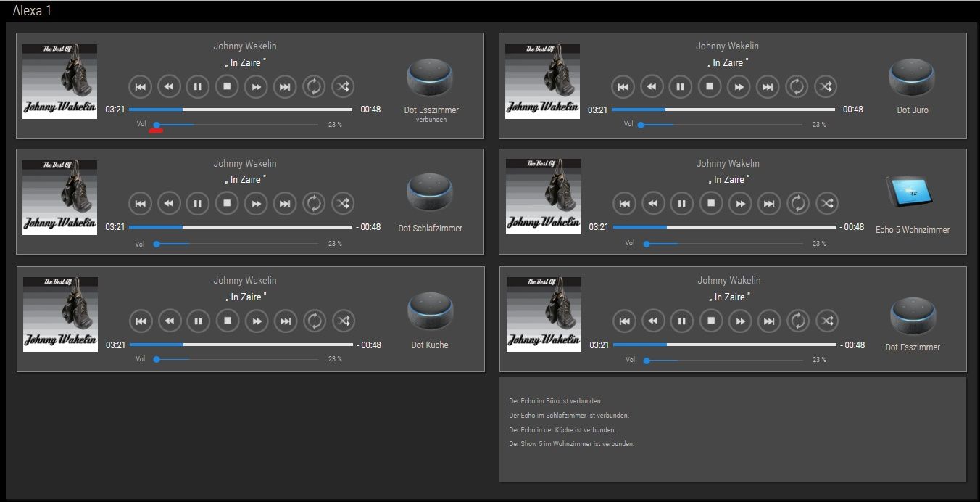
Task: Click the 'verbunden' status under Dot Esszimmer
Action: click(x=431, y=120)
